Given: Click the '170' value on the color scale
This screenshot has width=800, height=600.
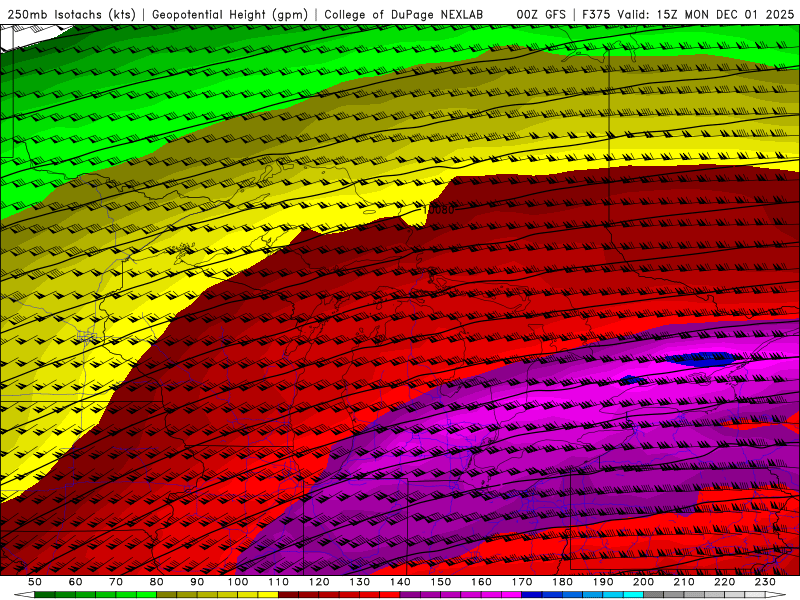Looking at the screenshot, I should pyautogui.click(x=522, y=582).
